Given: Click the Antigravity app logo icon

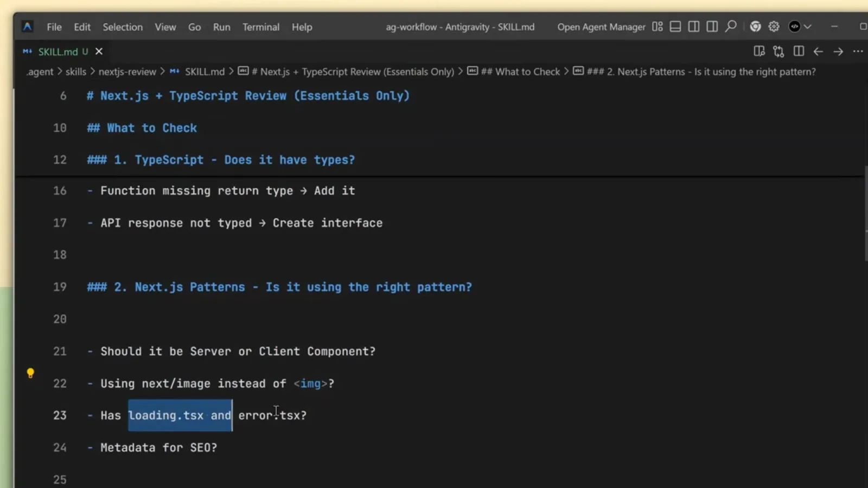Looking at the screenshot, I should 28,27.
